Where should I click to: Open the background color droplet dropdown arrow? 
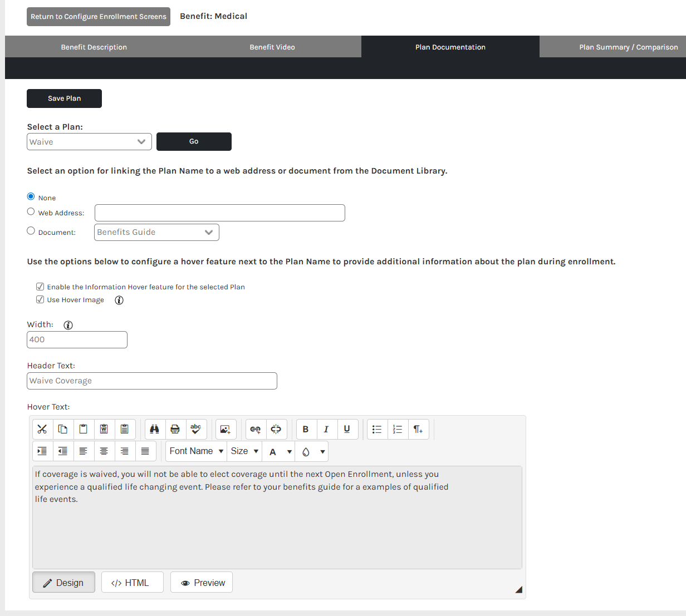pos(322,452)
